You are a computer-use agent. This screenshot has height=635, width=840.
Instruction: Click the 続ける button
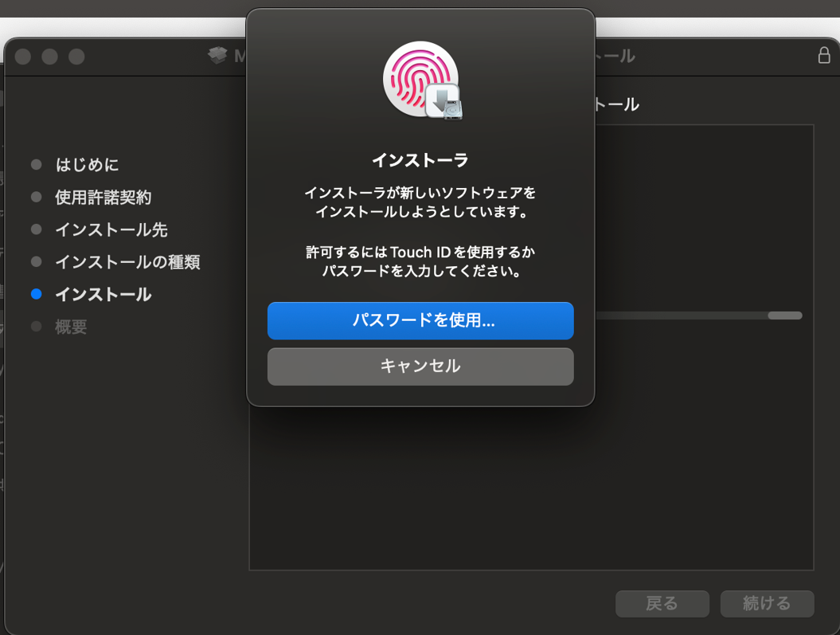tap(767, 603)
